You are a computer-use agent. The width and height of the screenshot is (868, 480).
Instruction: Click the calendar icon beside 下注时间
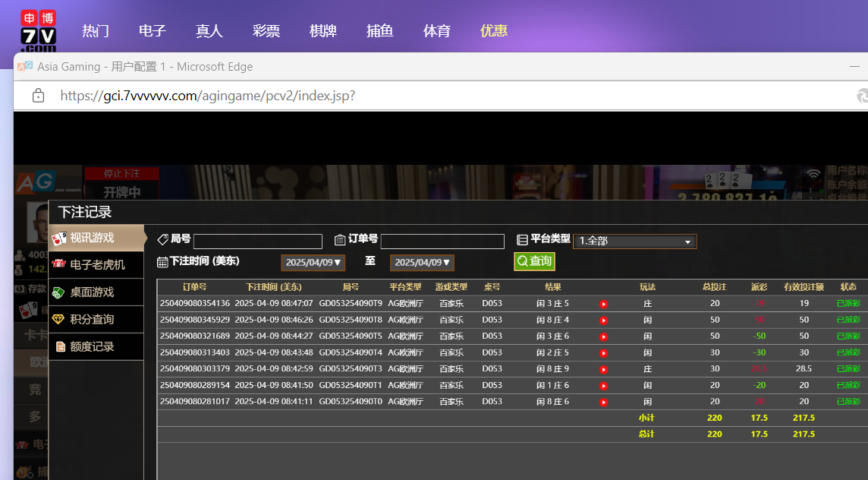tap(162, 262)
